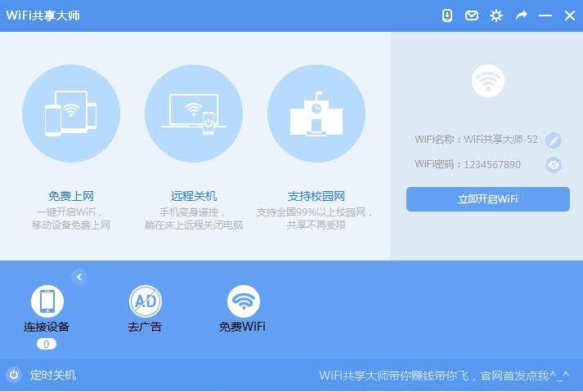Open settings gear in title bar
The image size is (583, 392).
pyautogui.click(x=496, y=16)
